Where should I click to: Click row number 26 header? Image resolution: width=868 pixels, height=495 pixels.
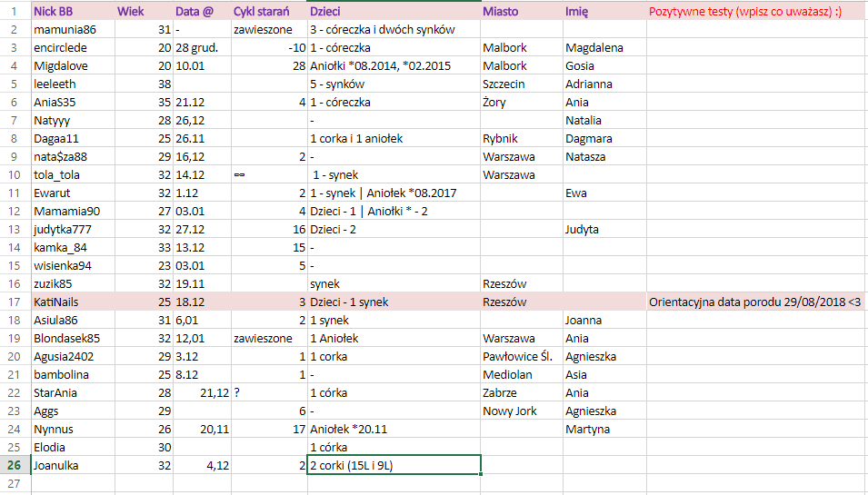pos(15,465)
